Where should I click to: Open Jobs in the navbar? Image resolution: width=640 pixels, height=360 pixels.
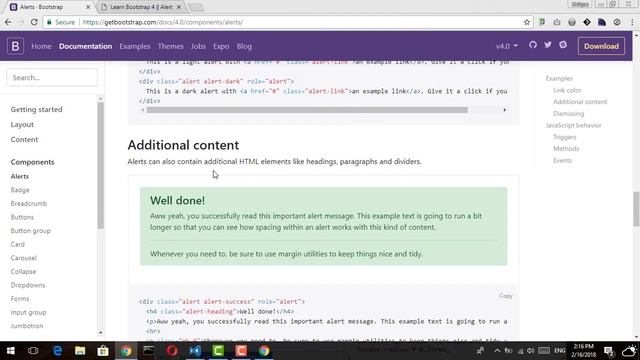pos(198,46)
